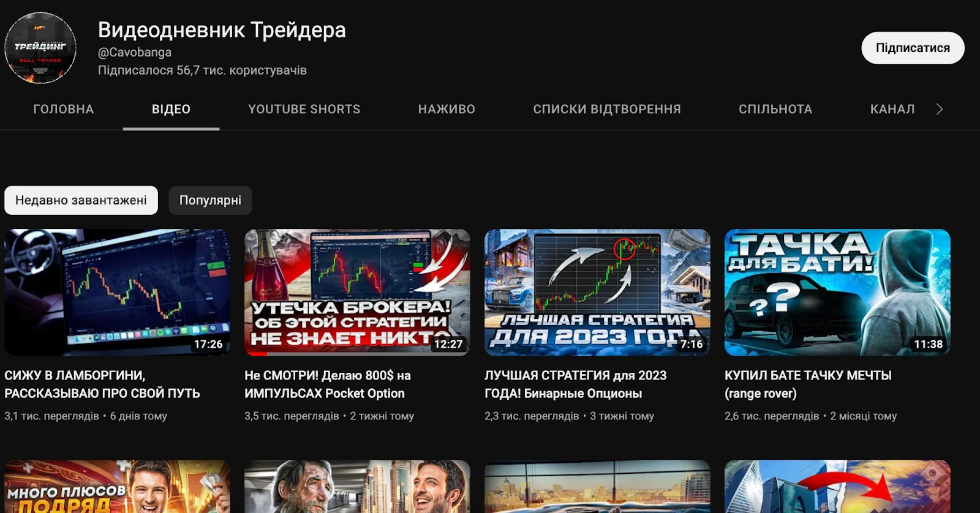Open КУПИЛ БАТЕ ТАЧКУ МЕЧТЫ title
This screenshot has height=513, width=980.
pyautogui.click(x=808, y=384)
